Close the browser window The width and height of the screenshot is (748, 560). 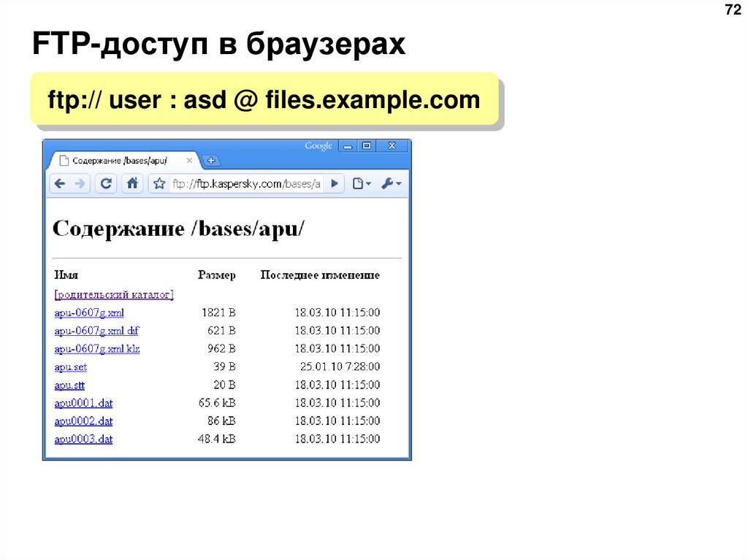(x=392, y=146)
